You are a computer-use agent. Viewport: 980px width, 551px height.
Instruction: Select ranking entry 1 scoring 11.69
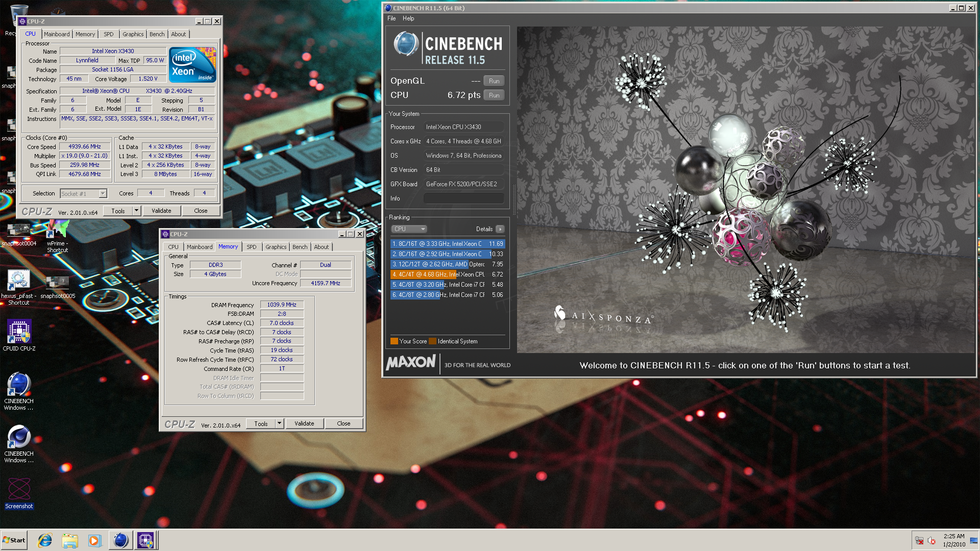click(448, 244)
